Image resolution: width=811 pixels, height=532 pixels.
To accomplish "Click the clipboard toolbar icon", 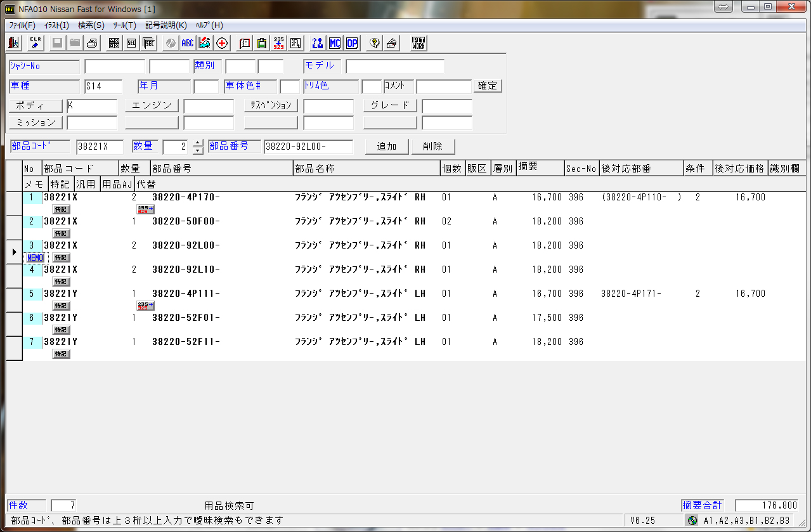I will (x=261, y=43).
